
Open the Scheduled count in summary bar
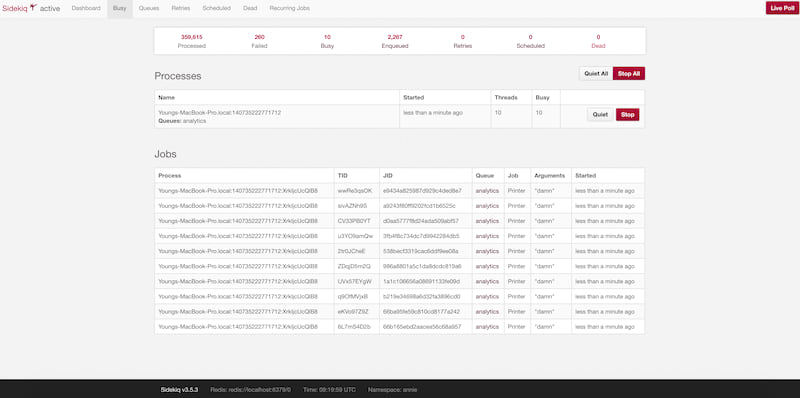[530, 41]
